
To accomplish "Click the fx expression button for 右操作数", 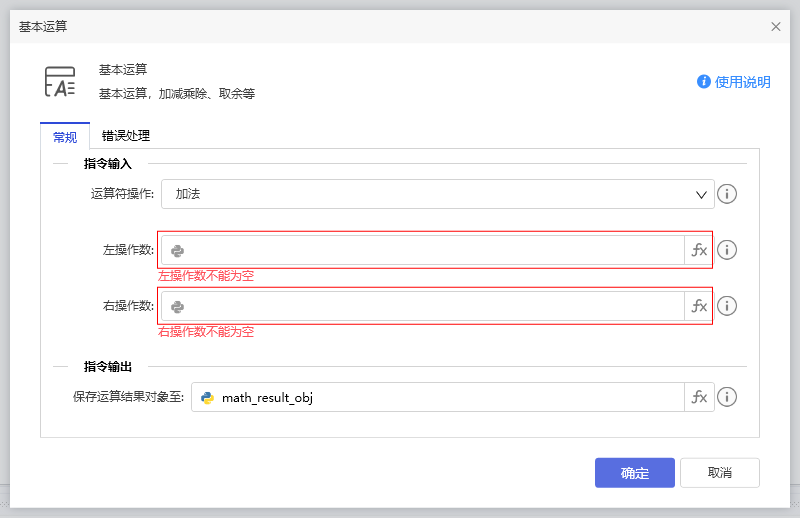I will [x=699, y=306].
